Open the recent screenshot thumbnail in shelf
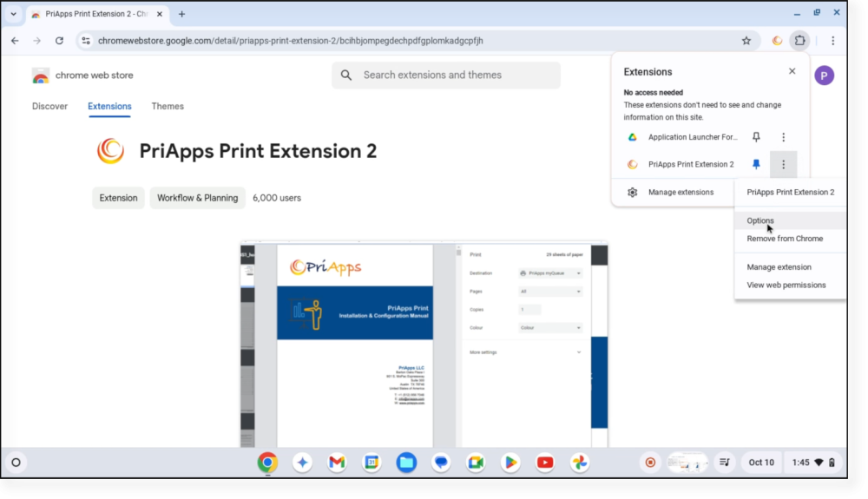Viewport: 868px width, 499px height. click(687, 463)
